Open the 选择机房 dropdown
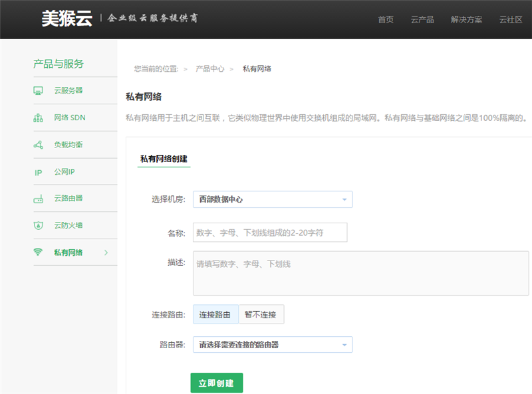Screen dimensions: 532x394 273,199
